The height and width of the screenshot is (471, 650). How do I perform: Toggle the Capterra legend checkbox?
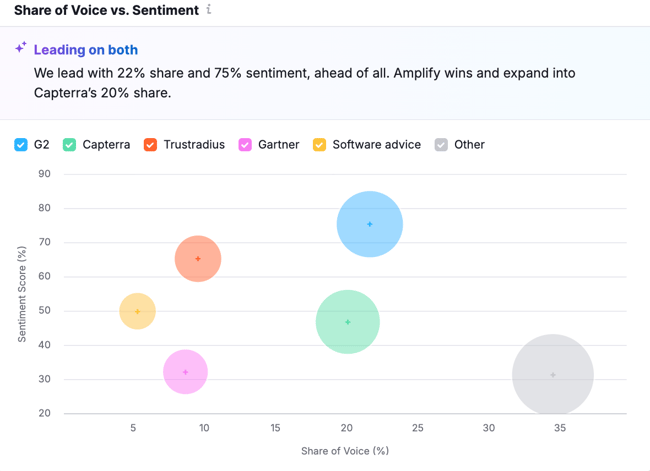69,145
